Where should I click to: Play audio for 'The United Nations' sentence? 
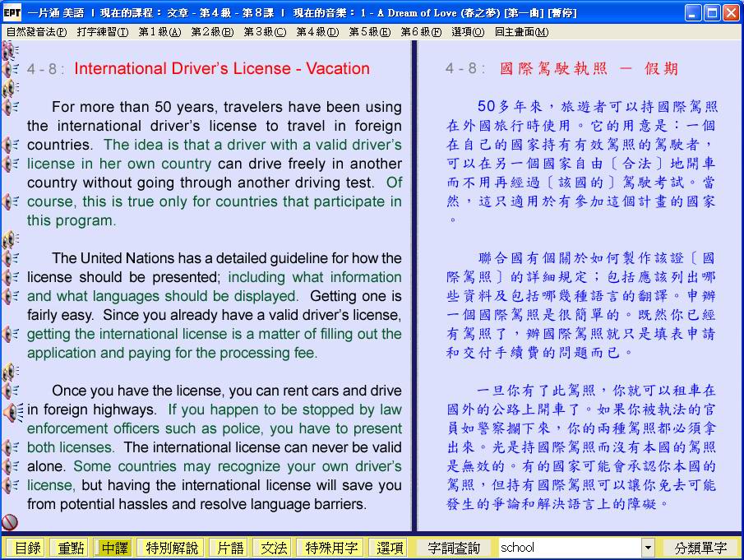tap(11, 258)
